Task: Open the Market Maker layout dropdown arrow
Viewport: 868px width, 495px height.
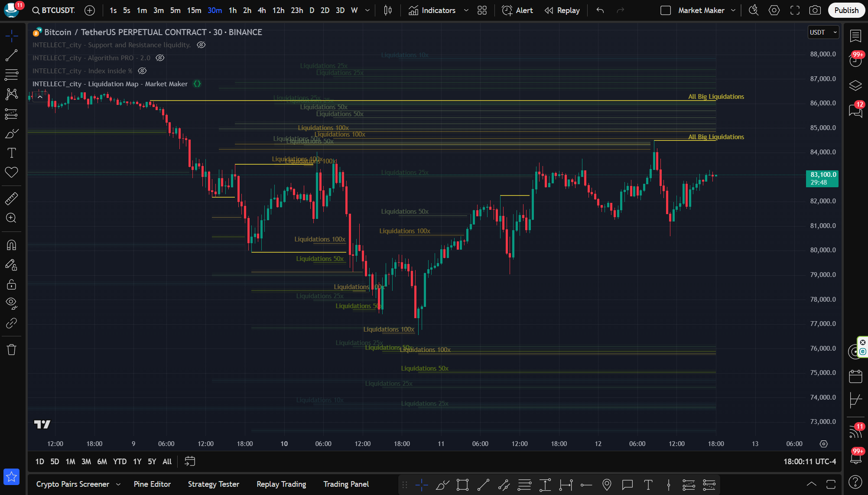Action: [x=733, y=10]
